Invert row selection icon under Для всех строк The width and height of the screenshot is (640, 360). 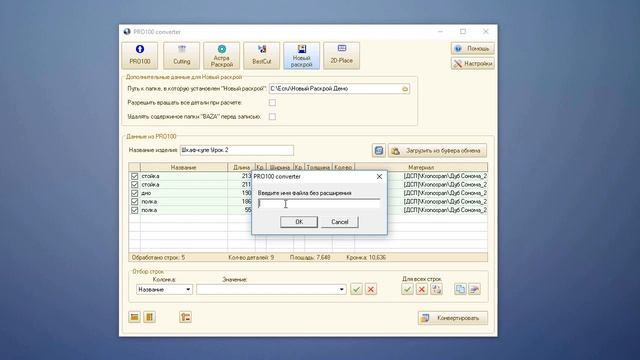point(436,289)
